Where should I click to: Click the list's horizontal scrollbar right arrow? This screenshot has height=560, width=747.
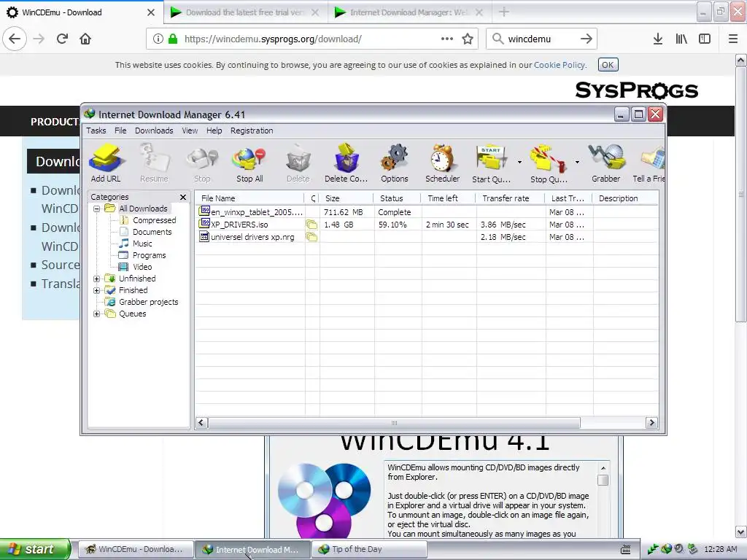[651, 423]
